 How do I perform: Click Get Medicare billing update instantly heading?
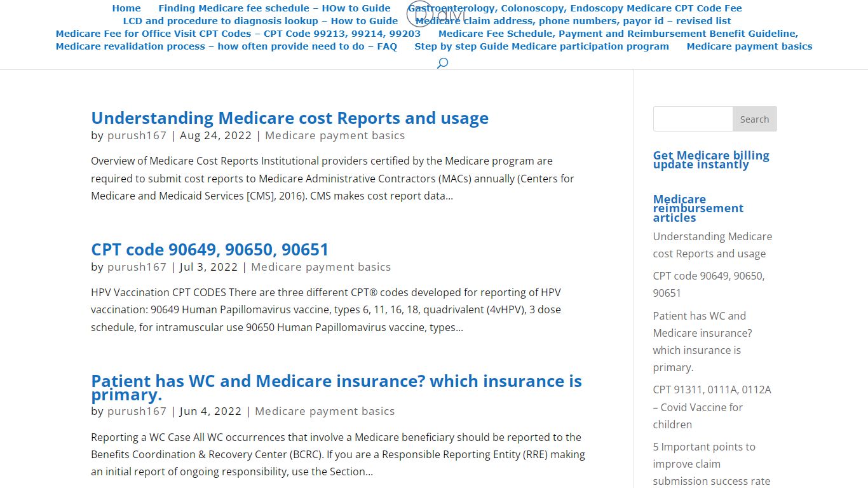coord(711,160)
